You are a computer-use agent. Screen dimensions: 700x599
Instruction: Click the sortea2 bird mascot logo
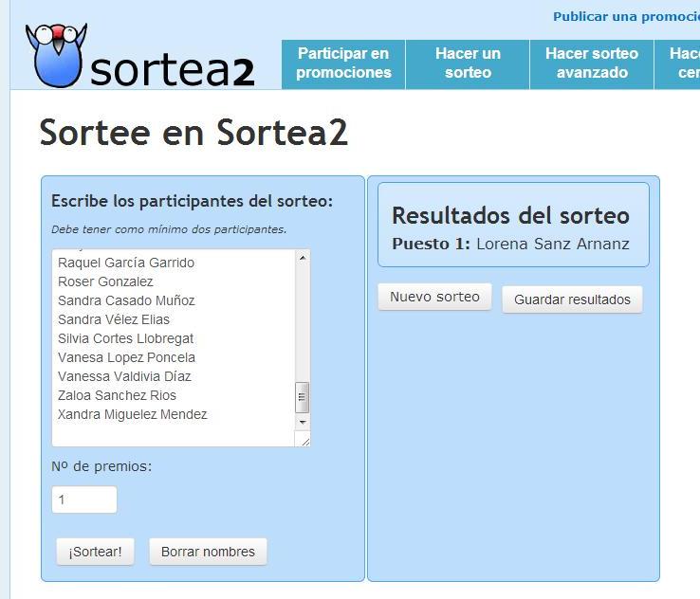pos(57,55)
